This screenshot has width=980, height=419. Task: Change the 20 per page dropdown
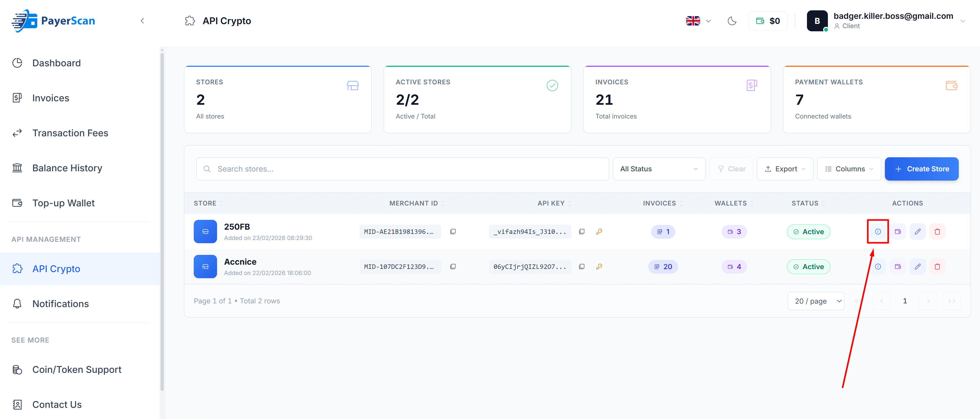tap(816, 301)
